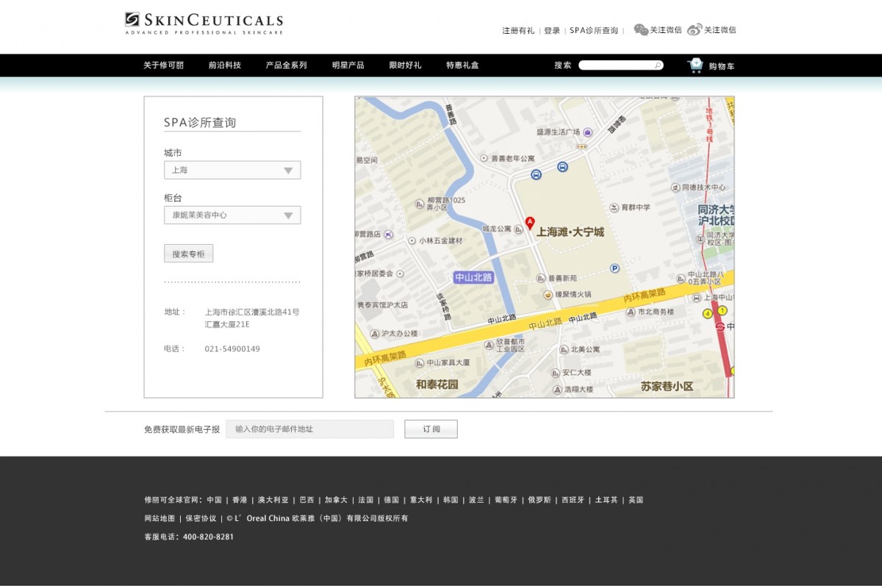Click 关注微信 text next to Weibo icon

tap(720, 30)
